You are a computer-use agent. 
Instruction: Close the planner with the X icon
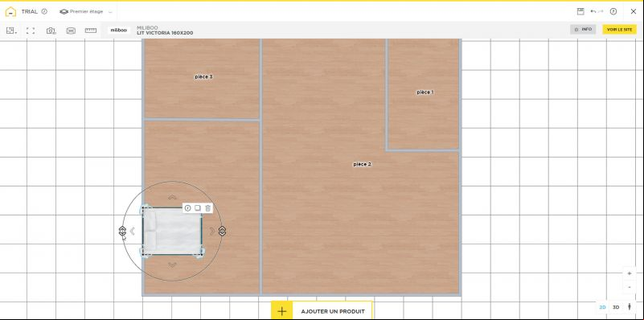click(634, 11)
